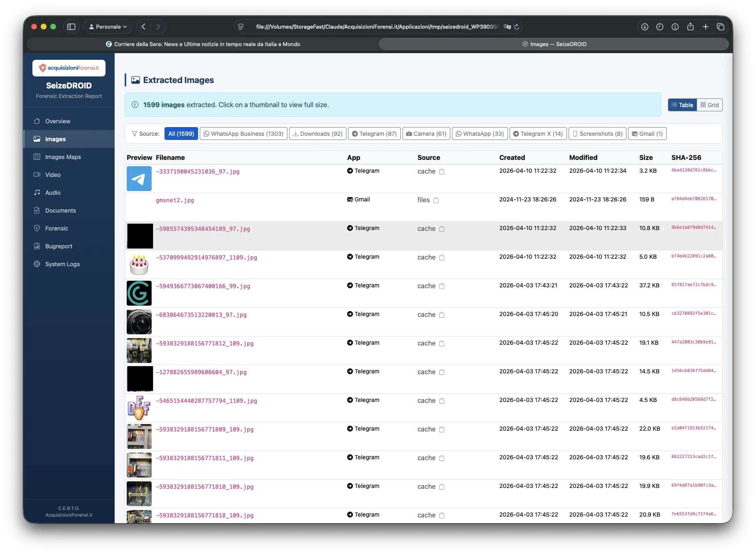Click the copy icon next to gmsnet2.jpg source
This screenshot has width=756, height=554.
click(x=436, y=200)
